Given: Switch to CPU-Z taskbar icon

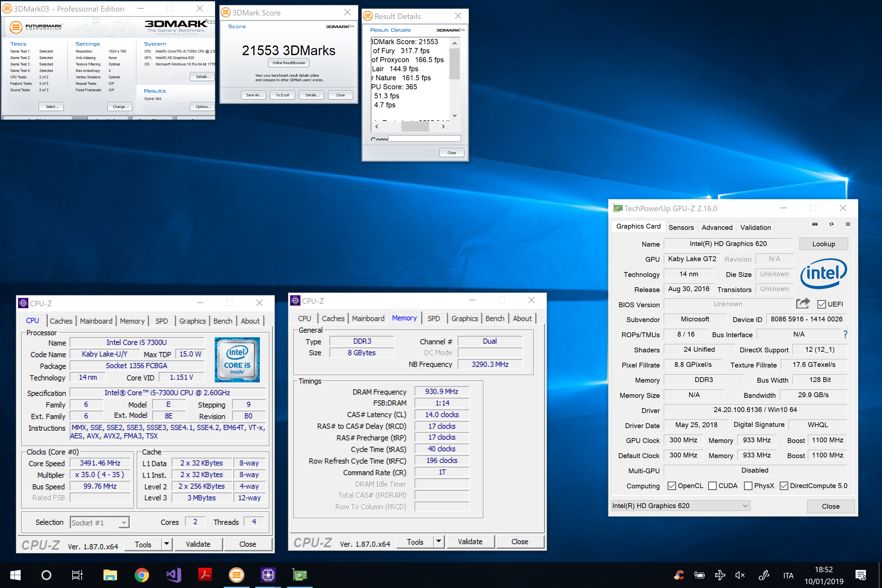Looking at the screenshot, I should point(268,575).
